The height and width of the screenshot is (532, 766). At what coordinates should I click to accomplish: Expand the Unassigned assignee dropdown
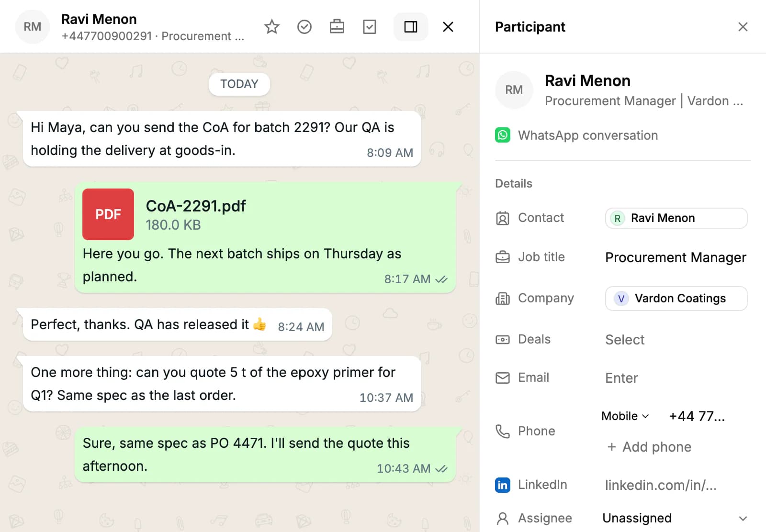tap(675, 518)
